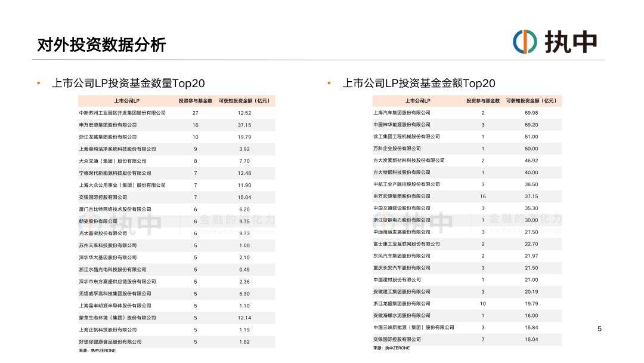The width and height of the screenshot is (644, 363).
Task: Click row 中国神华能源股份有限公司
Action: [x=467, y=125]
